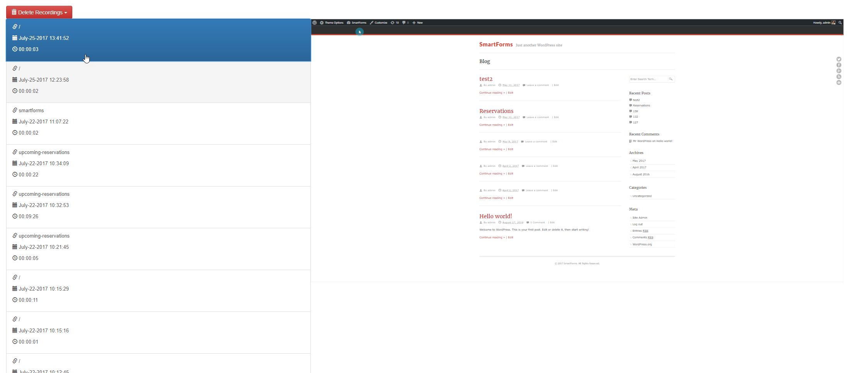The image size is (868, 373).
Task: Open the New menu in the admin bar
Action: click(x=417, y=23)
